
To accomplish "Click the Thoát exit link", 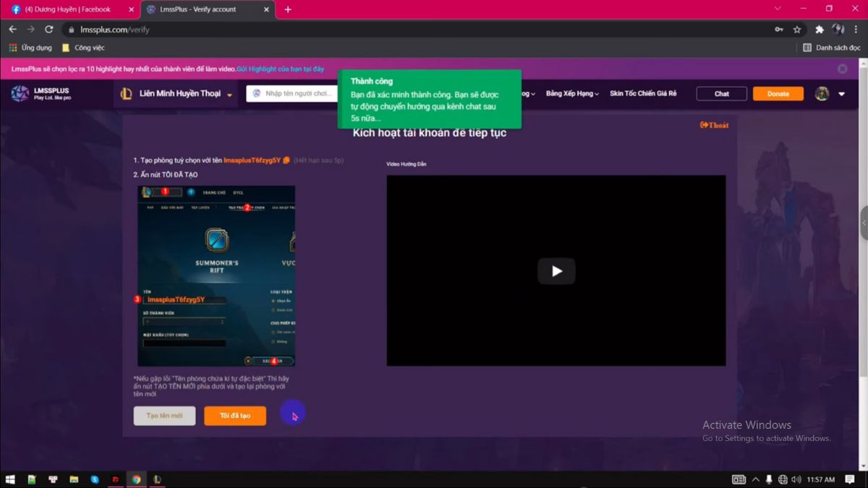I will 714,125.
